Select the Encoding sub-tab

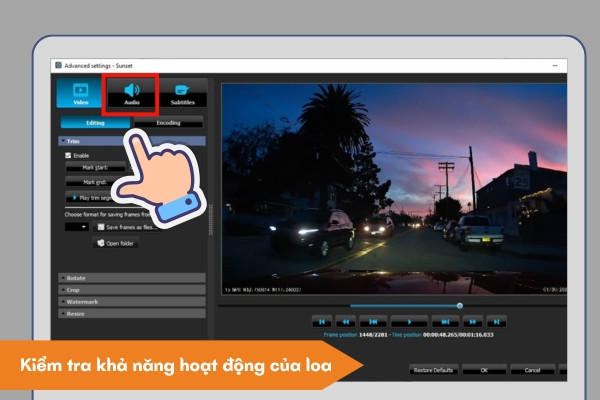pyautogui.click(x=168, y=122)
